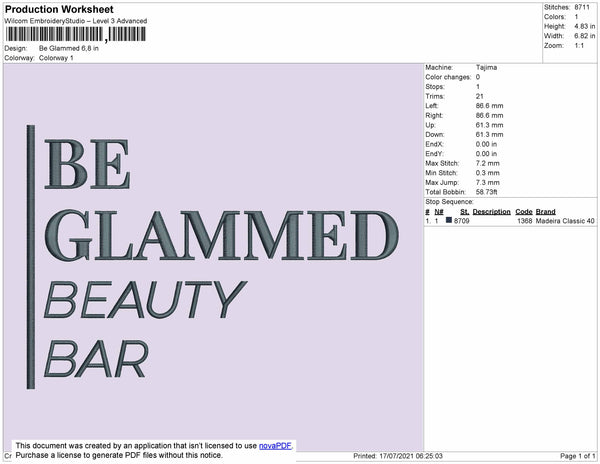
Task: Select the Max Stitch value 7.2 mm
Action: (488, 163)
